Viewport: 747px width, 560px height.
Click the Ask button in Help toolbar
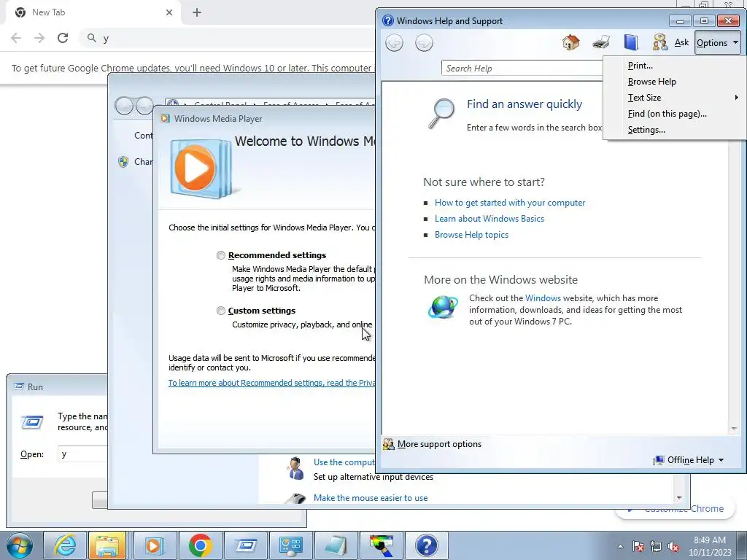coord(681,42)
